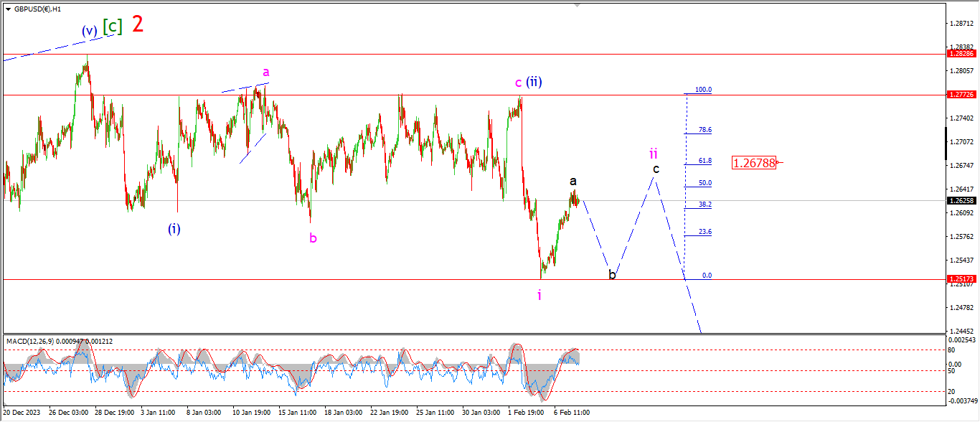This screenshot has height=422, width=980.
Task: Click the red 1.27726 price axis tag
Action: click(960, 95)
